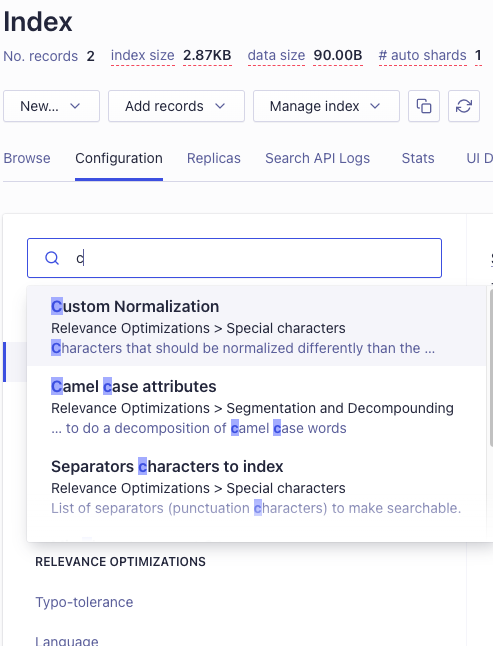Open the Typo-tolerance settings link
This screenshot has height=646, width=493.
click(x=84, y=602)
